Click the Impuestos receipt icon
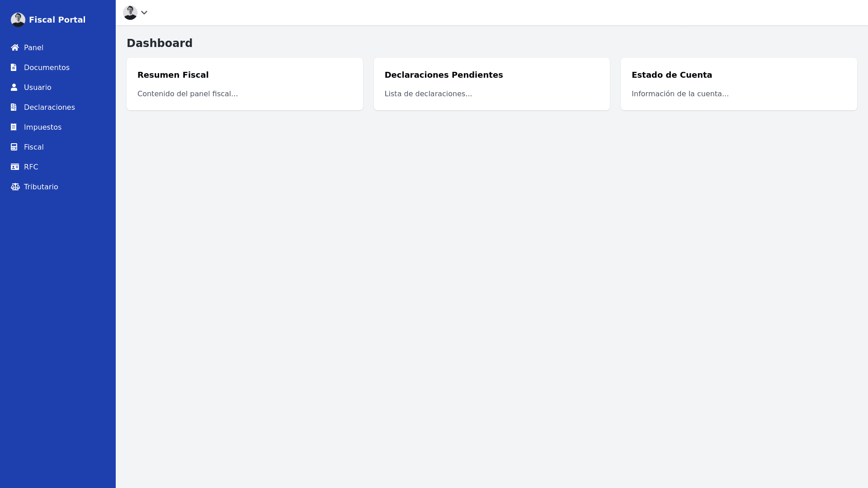This screenshot has height=488, width=868. click(14, 127)
